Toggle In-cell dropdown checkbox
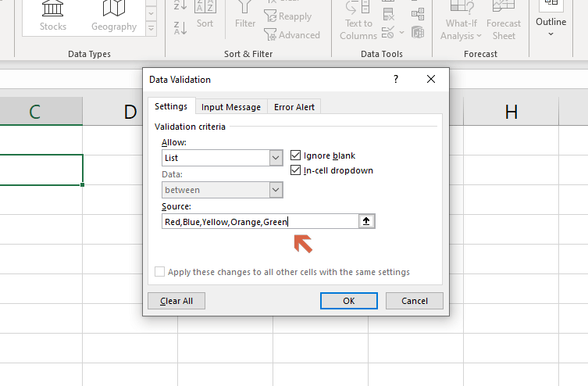This screenshot has width=588, height=386. [x=295, y=170]
